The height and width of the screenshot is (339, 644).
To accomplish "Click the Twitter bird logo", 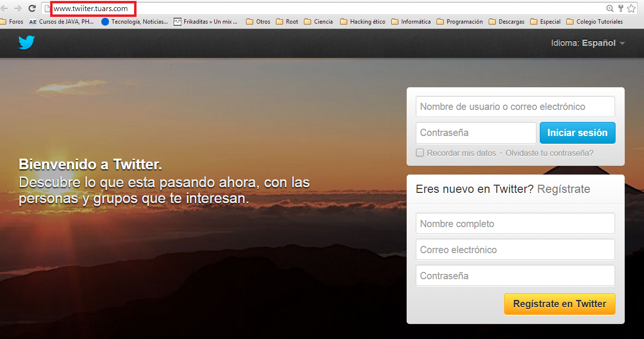I will pos(27,42).
